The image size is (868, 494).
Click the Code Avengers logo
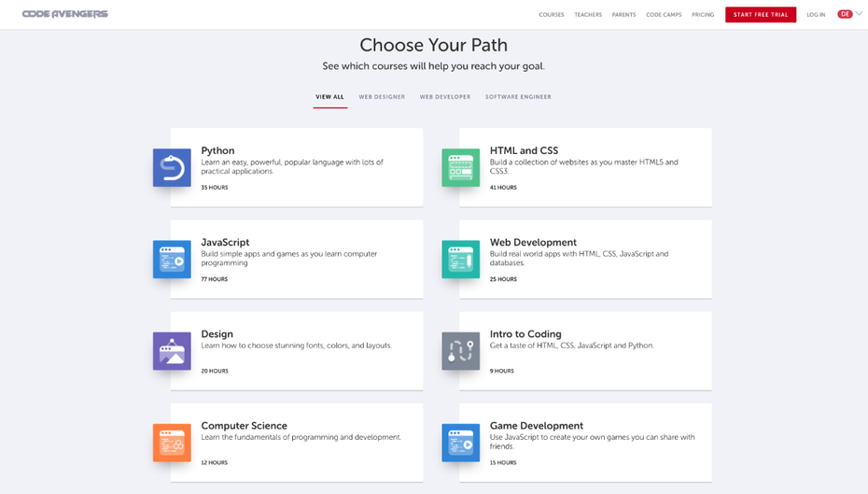65,14
